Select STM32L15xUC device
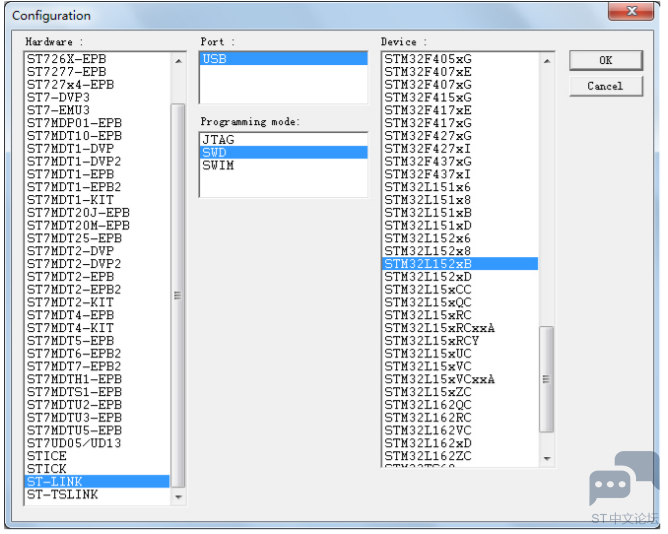Screen dimensions: 668x534 (x=460, y=354)
